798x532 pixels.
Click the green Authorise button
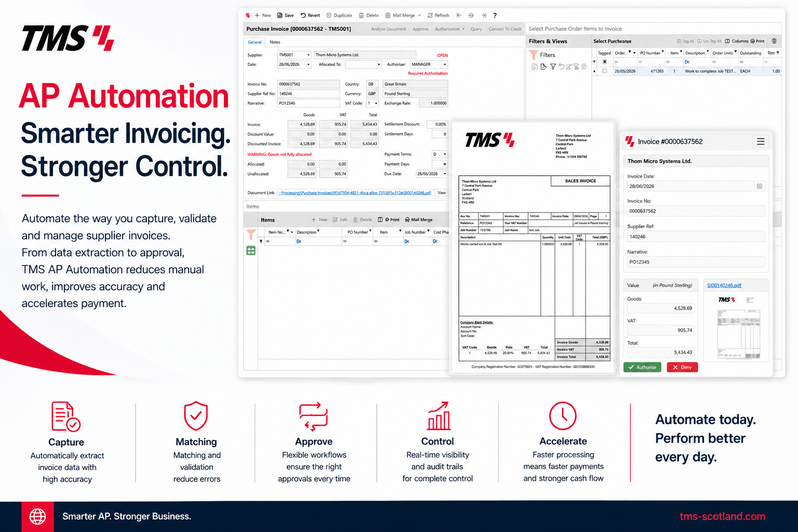click(x=642, y=367)
